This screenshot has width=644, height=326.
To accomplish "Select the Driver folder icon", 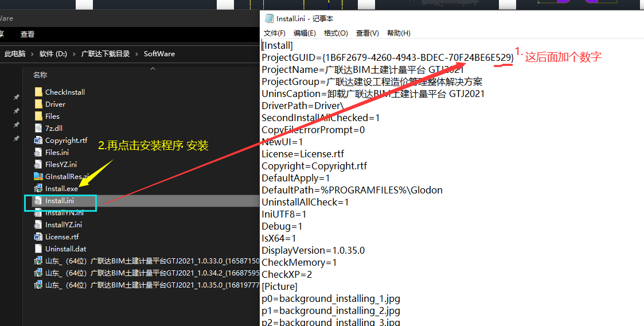I will (x=38, y=104).
